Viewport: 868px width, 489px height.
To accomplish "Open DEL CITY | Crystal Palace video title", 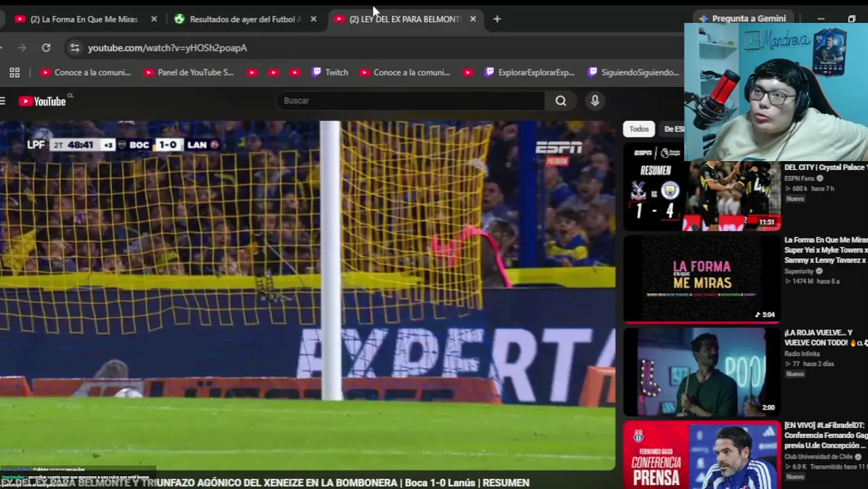I will [825, 167].
